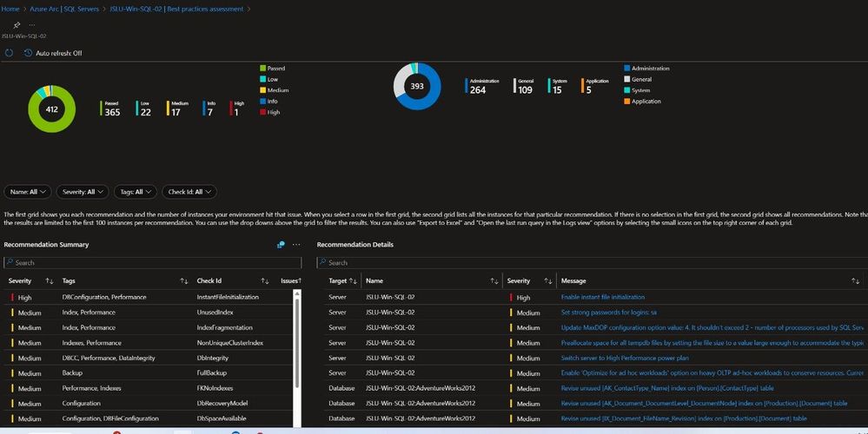Open 'Revise unused [AK_ContactType_Name] index' link
This screenshot has height=434, width=868.
(x=667, y=388)
